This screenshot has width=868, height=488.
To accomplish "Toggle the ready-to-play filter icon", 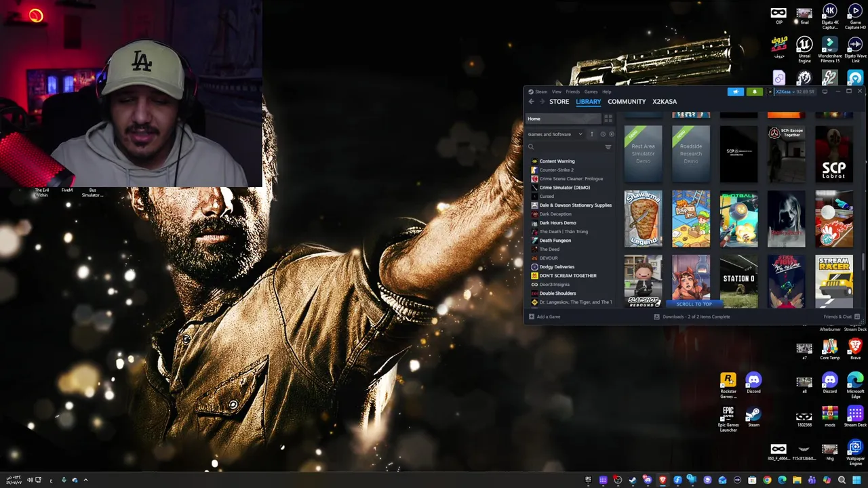I will pyautogui.click(x=611, y=134).
